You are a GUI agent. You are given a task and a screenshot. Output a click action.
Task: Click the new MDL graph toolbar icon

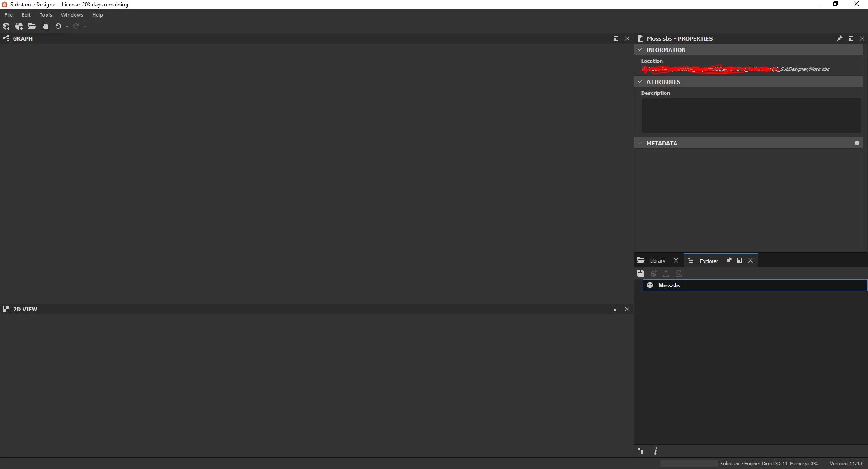tap(19, 26)
